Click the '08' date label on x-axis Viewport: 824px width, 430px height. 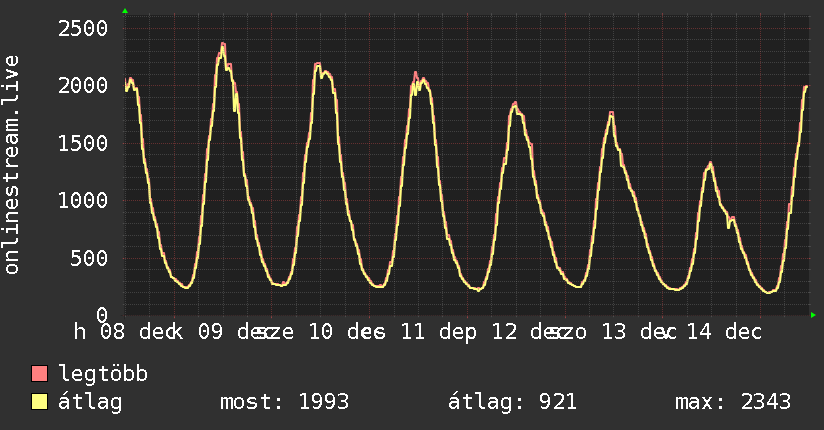(x=112, y=331)
